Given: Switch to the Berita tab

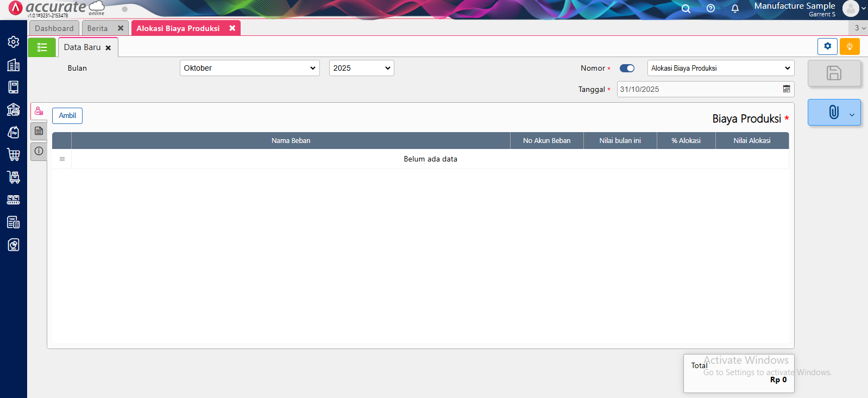Looking at the screenshot, I should 97,28.
